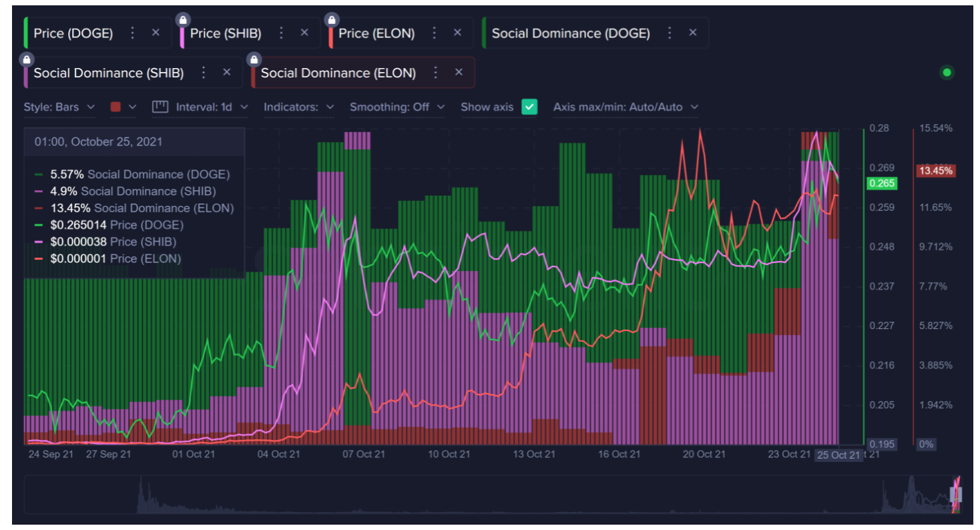This screenshot has width=980, height=530.
Task: Click tooltip row 4.9% Social Dominance (SHIB)
Action: (x=126, y=192)
